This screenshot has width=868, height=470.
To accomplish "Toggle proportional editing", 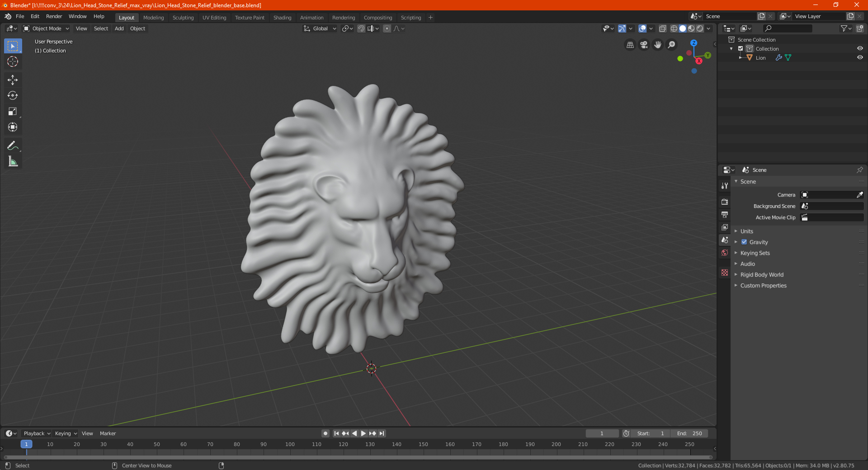I will (387, 28).
